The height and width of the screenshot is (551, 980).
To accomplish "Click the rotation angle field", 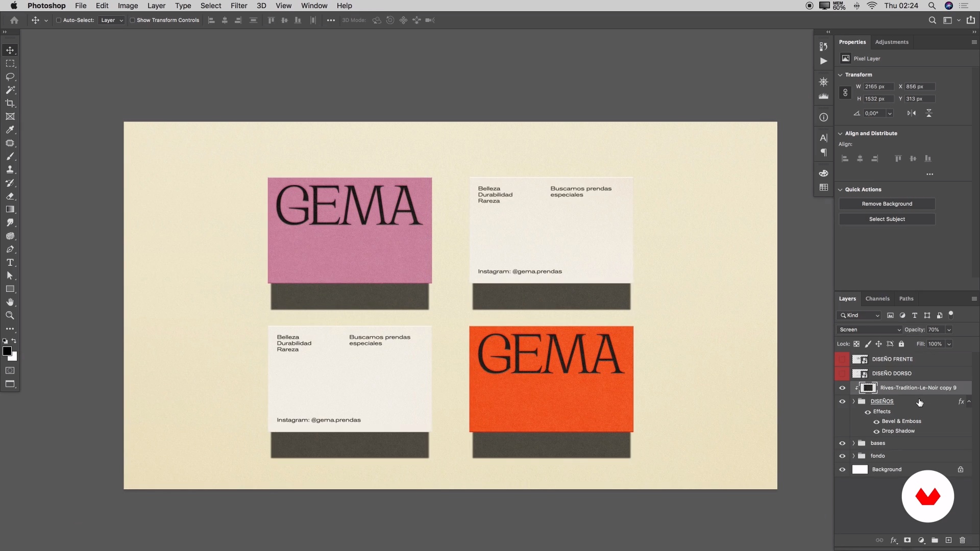I will click(875, 113).
